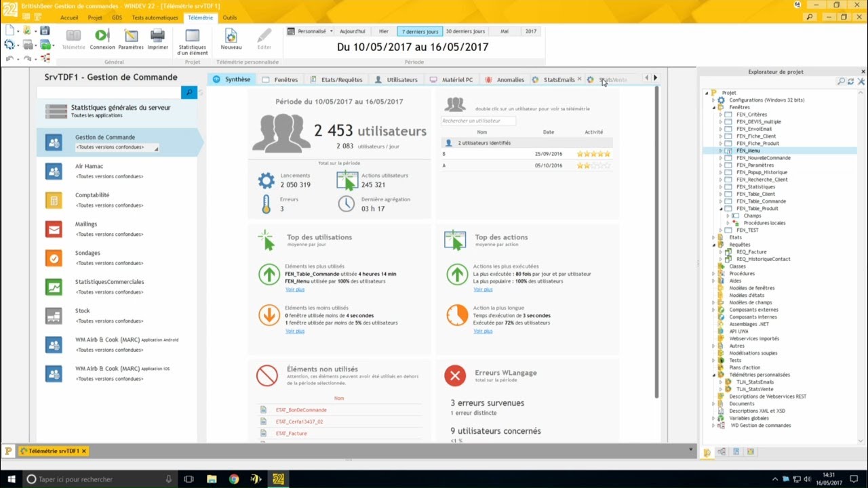Click the Lancements gear icon

(267, 180)
